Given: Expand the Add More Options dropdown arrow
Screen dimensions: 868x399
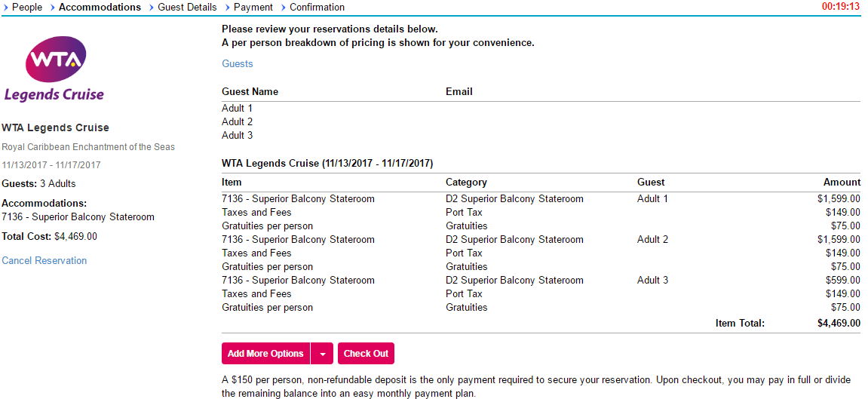Looking at the screenshot, I should coord(322,354).
